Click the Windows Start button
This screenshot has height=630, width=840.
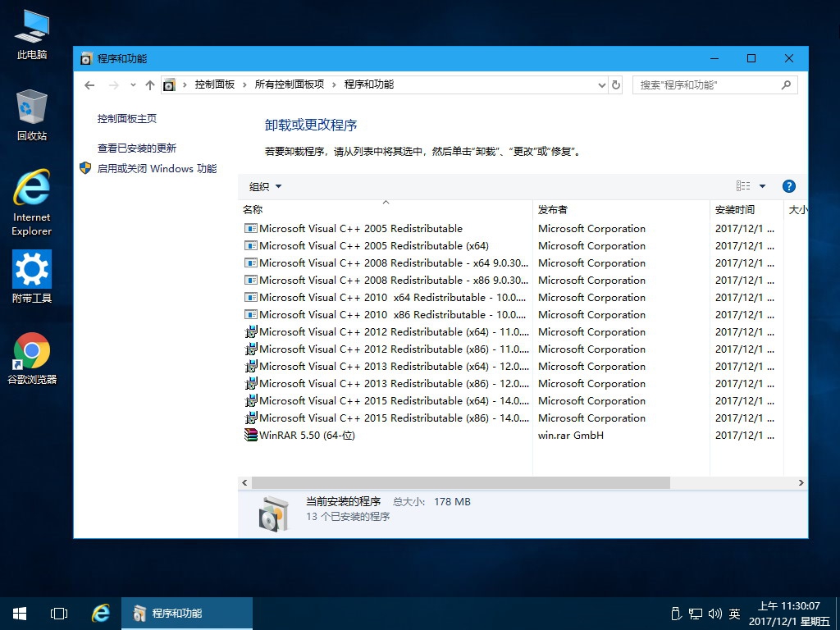click(20, 614)
